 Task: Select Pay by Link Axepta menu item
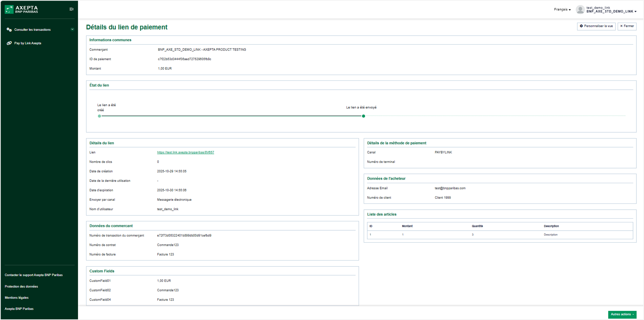pos(28,43)
